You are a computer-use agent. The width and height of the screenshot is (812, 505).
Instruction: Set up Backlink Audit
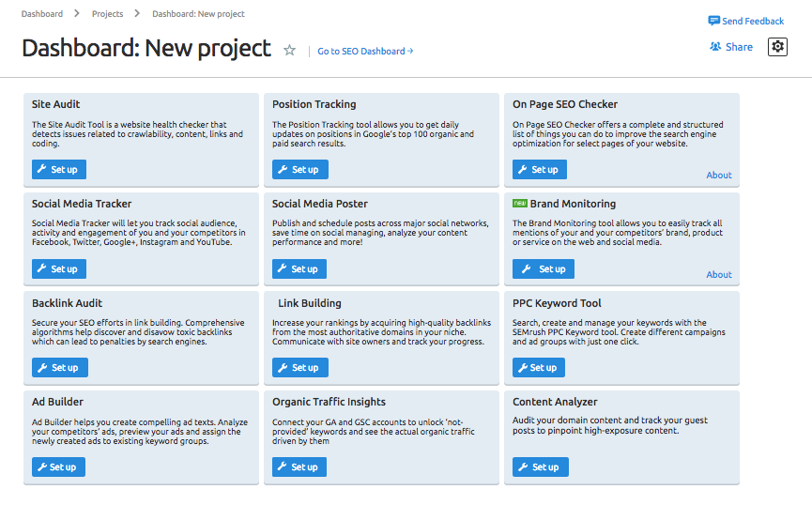(58, 368)
